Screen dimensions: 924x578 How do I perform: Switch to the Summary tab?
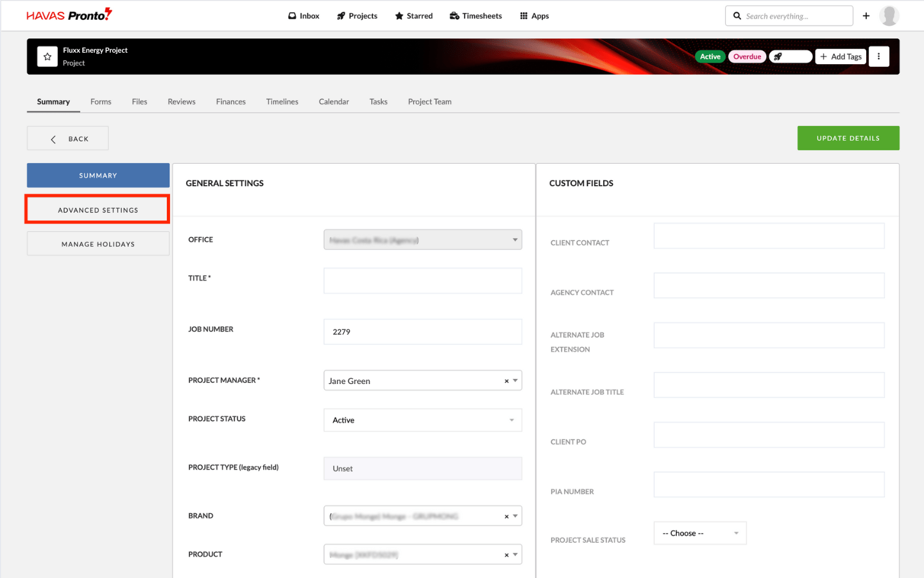pyautogui.click(x=53, y=101)
